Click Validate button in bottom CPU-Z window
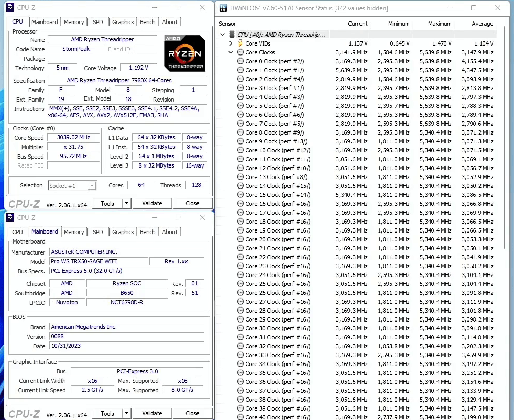 pos(152,413)
